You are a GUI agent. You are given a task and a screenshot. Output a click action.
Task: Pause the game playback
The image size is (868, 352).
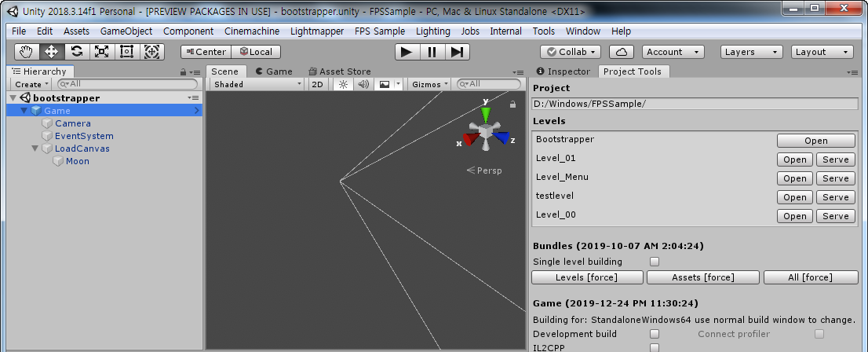[x=432, y=52]
